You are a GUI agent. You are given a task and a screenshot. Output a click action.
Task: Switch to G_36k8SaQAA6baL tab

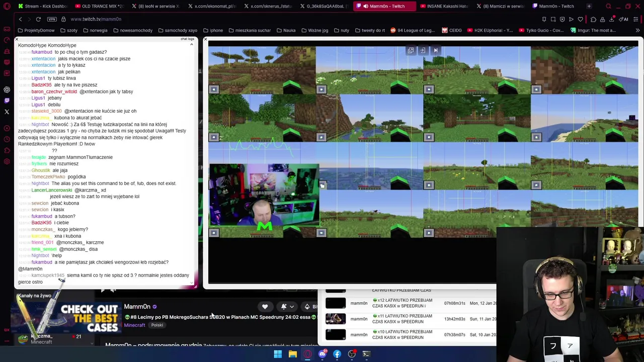click(x=325, y=6)
